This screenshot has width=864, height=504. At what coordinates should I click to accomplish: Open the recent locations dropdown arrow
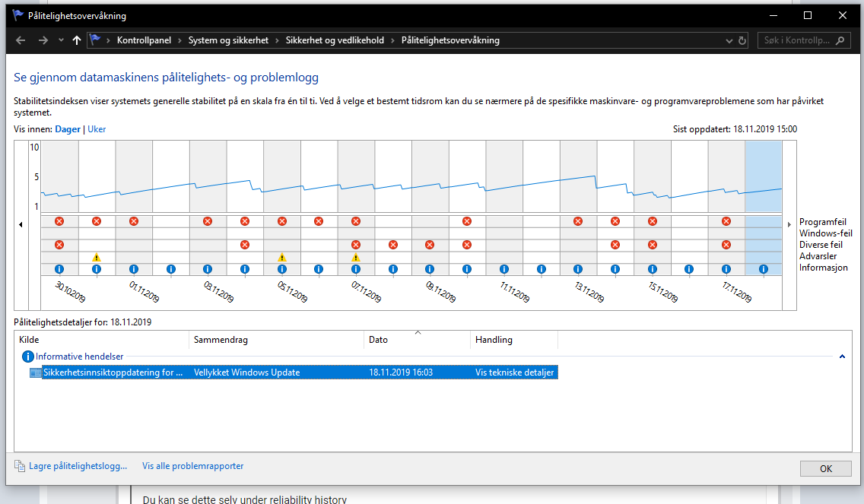click(61, 40)
